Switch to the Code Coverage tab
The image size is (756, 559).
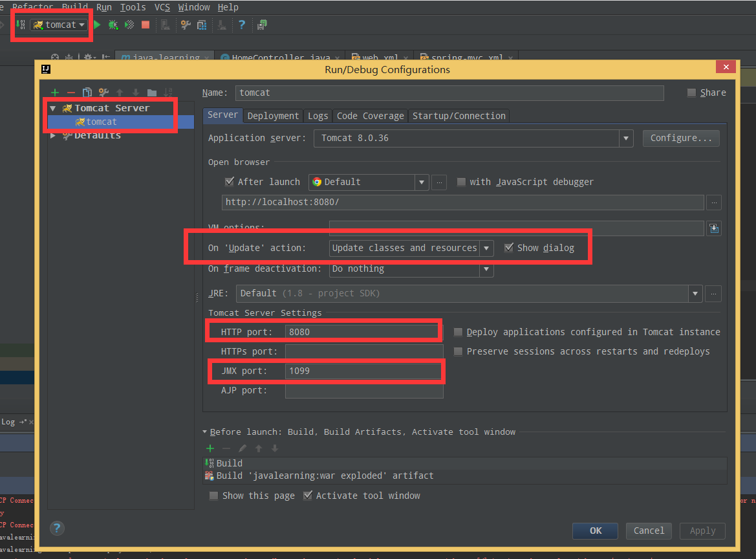pyautogui.click(x=371, y=116)
